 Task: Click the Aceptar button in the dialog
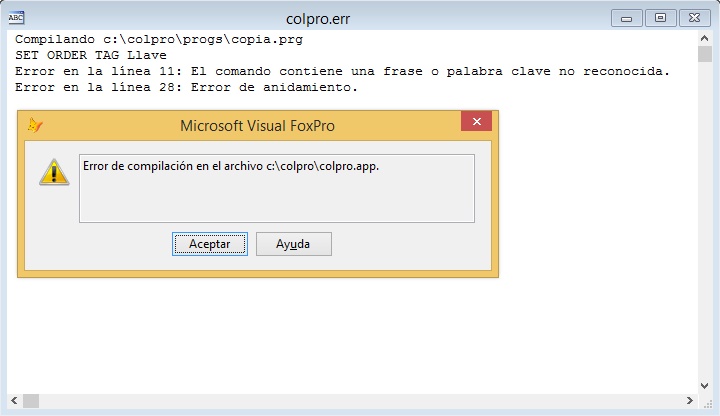[210, 244]
